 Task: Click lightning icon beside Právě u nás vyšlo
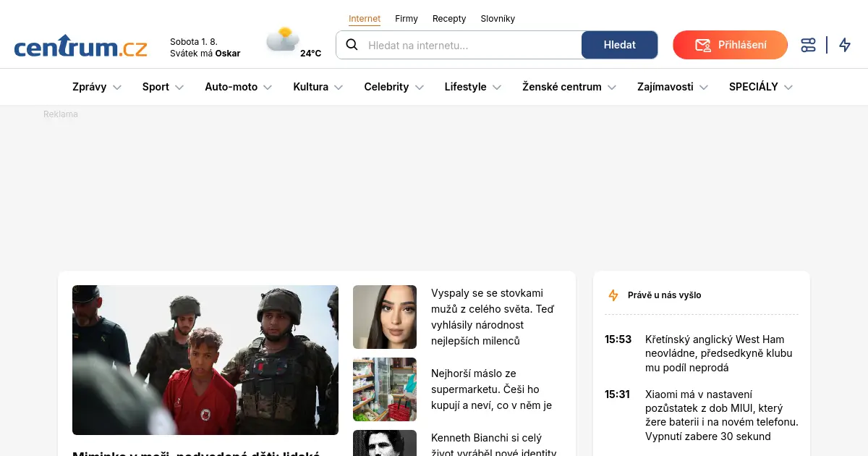613,295
